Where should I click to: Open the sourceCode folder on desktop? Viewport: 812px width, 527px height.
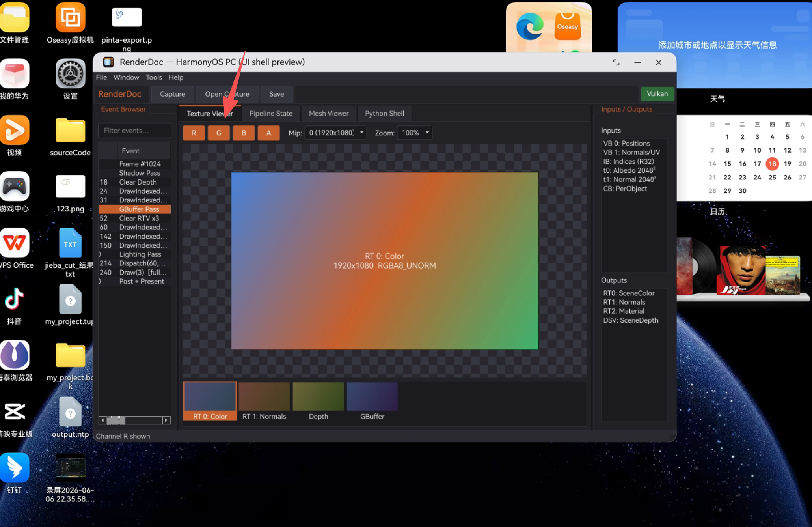(70, 130)
